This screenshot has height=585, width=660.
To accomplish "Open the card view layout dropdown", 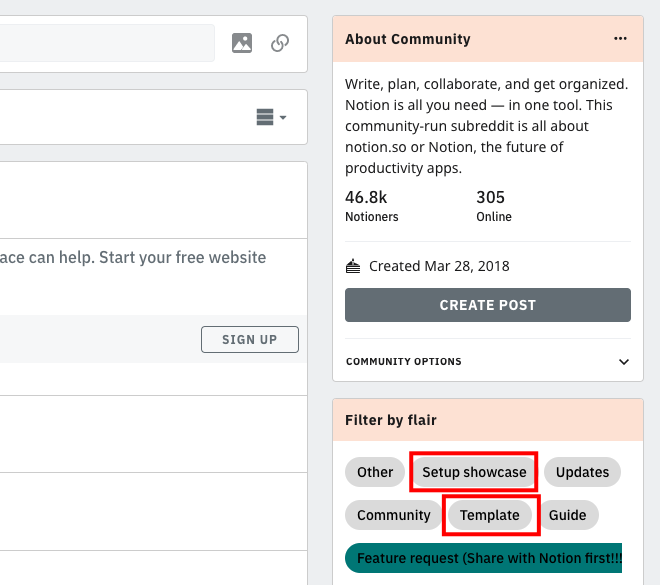I will click(x=271, y=117).
